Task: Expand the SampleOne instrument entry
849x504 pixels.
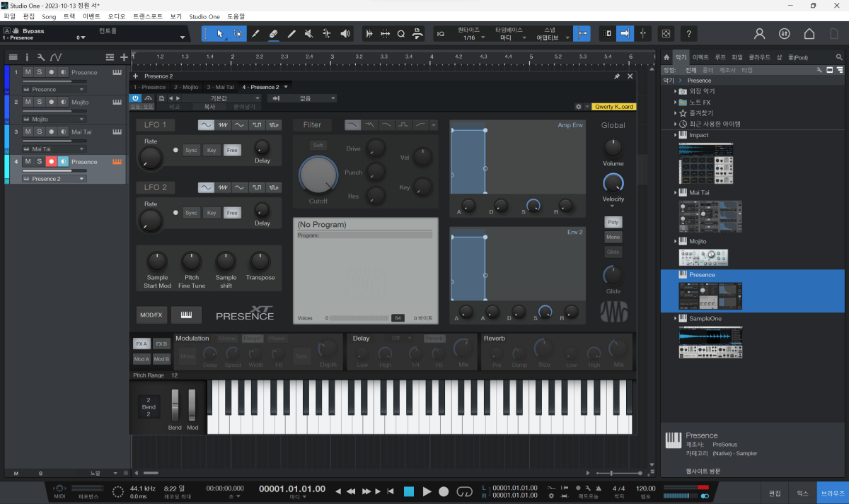Action: coord(676,319)
